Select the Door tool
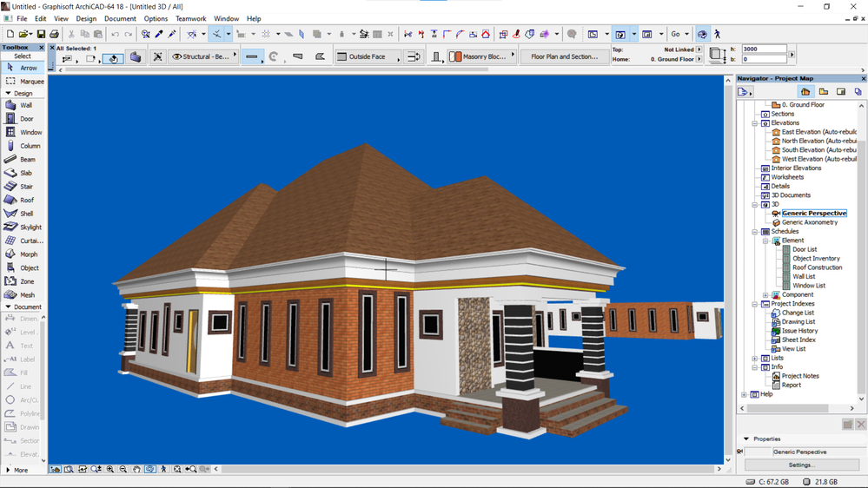868x488 pixels. click(22, 118)
